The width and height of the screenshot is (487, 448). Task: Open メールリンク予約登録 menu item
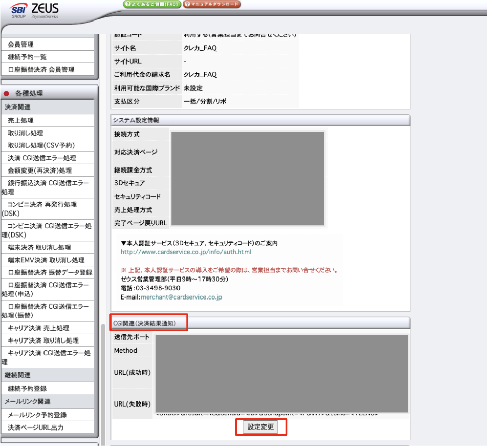pyautogui.click(x=48, y=415)
